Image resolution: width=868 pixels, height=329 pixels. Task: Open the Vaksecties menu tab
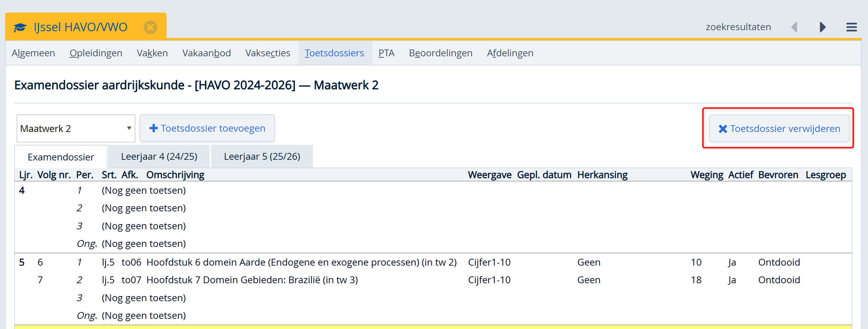[x=267, y=53]
